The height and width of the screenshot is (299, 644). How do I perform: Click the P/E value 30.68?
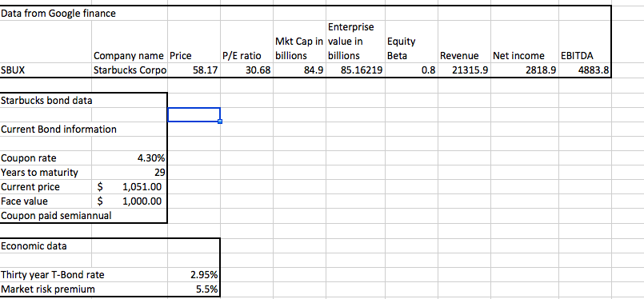(x=247, y=70)
